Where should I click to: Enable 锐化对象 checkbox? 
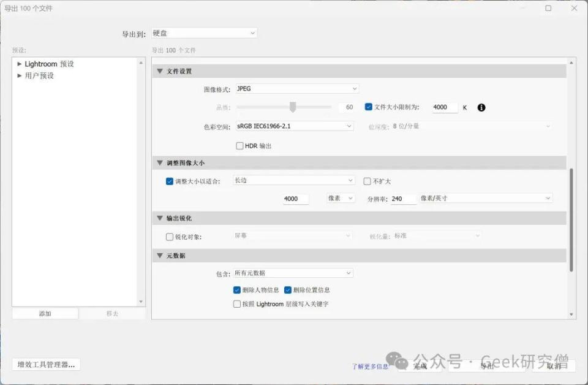[170, 237]
